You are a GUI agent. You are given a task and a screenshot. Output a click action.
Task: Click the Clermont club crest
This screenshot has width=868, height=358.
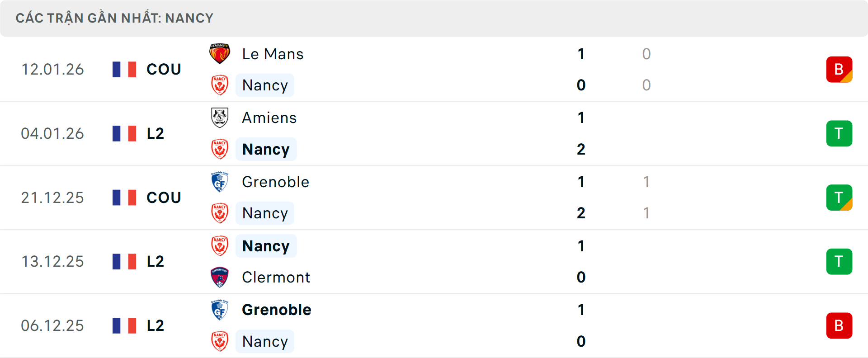click(220, 277)
